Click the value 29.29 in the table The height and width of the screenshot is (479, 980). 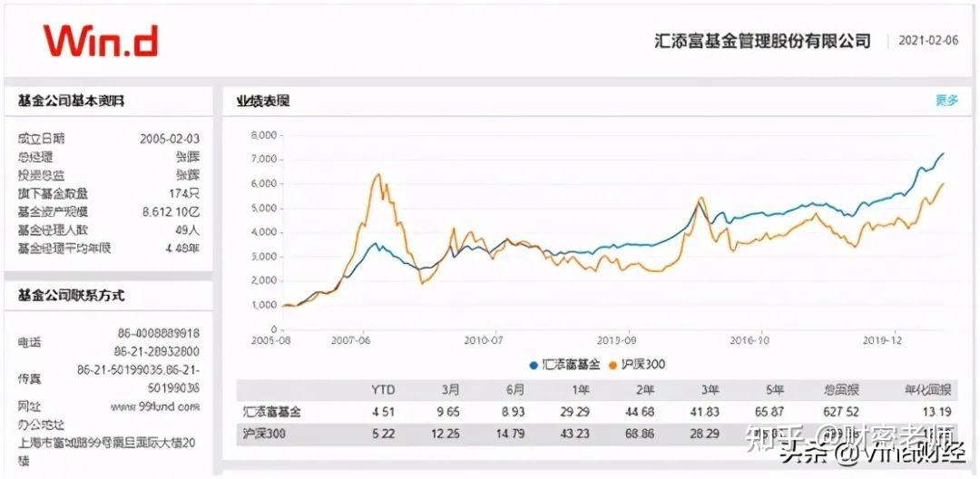click(575, 412)
